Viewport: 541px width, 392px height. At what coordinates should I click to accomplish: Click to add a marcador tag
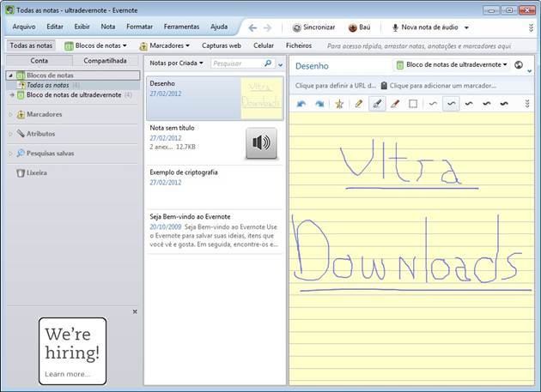click(439, 86)
